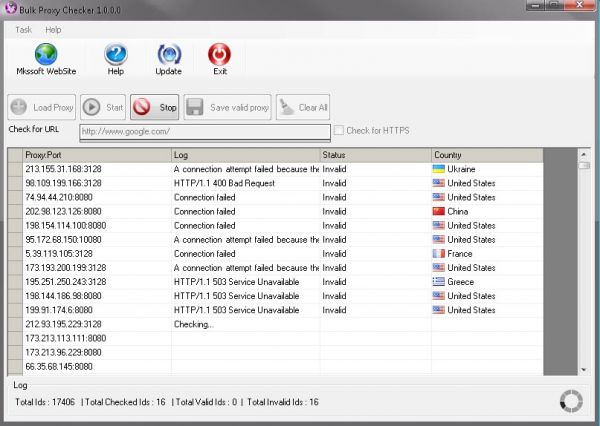Click the scrollbar up arrow in proxy list
Screen dimensions: 600x426
[584, 155]
